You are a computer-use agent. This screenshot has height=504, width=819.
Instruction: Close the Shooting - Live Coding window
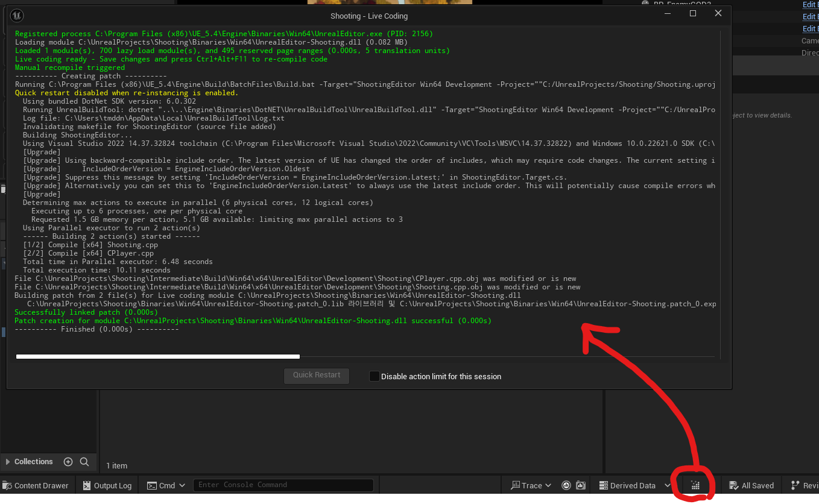click(x=718, y=13)
